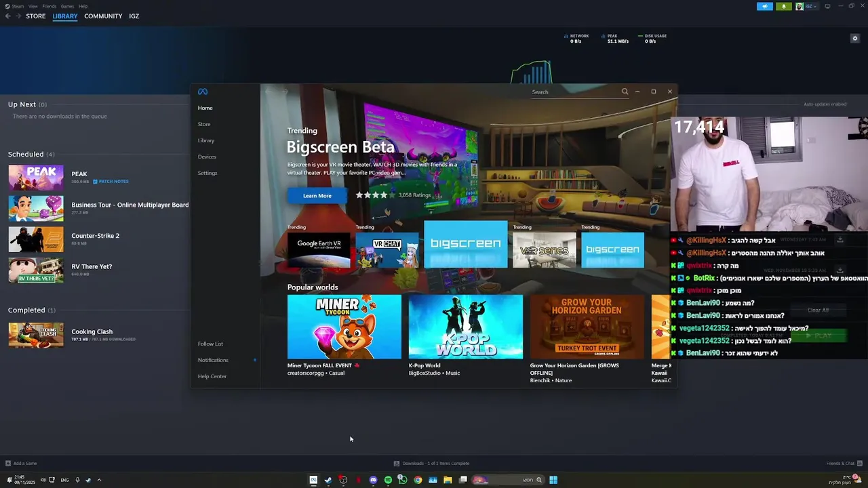Open the search magnifier in Meta app

(625, 91)
